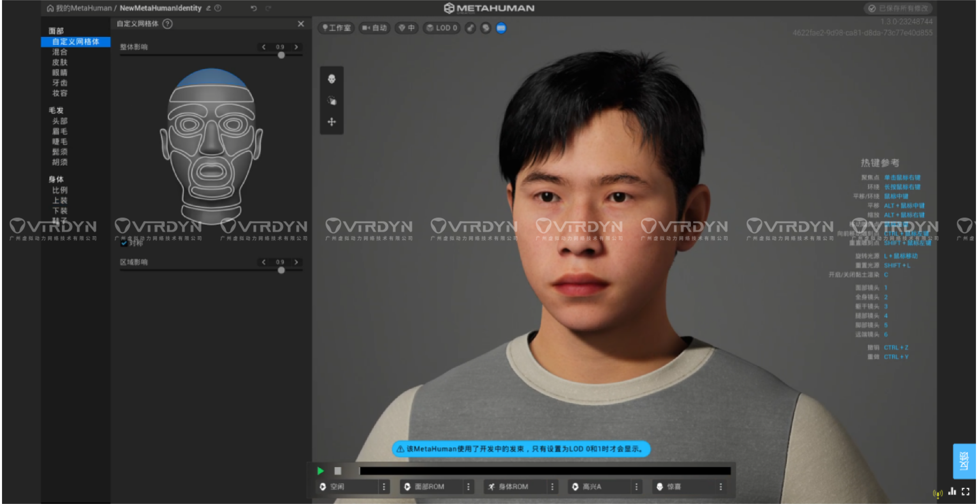
Task: Decrease 区域影响 value with left arrow
Action: tap(264, 262)
